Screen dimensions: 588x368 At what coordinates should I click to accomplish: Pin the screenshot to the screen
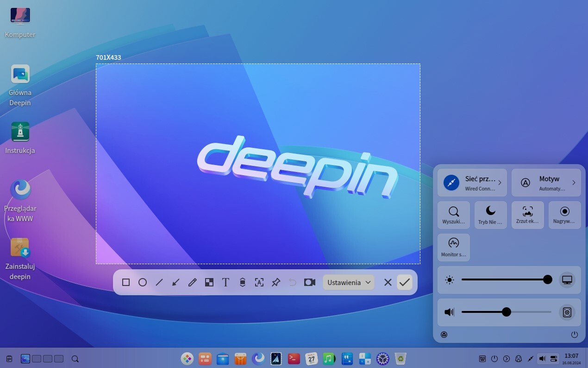pos(276,282)
